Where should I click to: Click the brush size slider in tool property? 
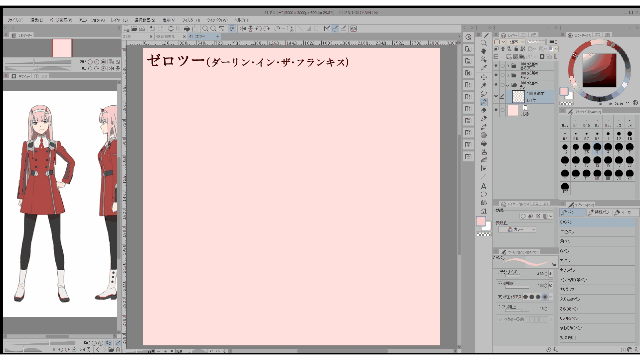coord(517,276)
